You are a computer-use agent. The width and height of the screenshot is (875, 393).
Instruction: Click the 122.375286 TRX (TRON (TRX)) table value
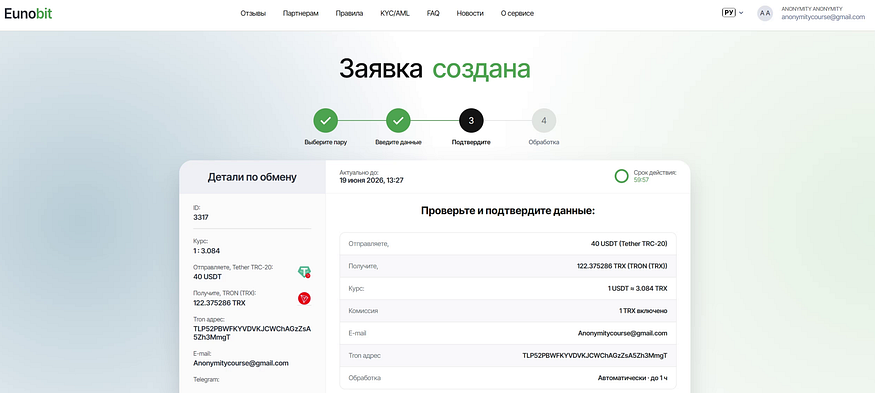click(622, 266)
